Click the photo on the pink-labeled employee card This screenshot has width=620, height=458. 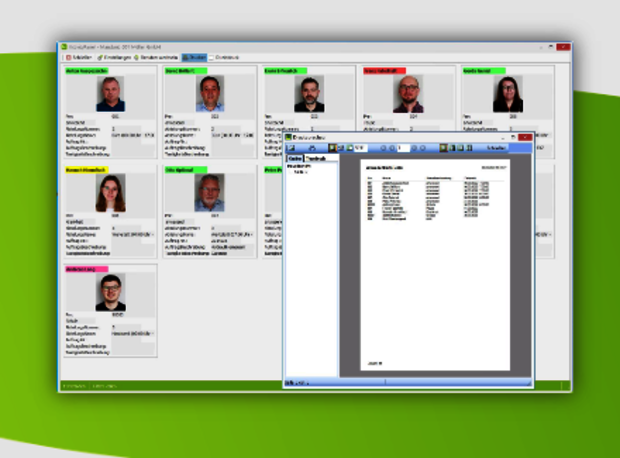pyautogui.click(x=110, y=291)
